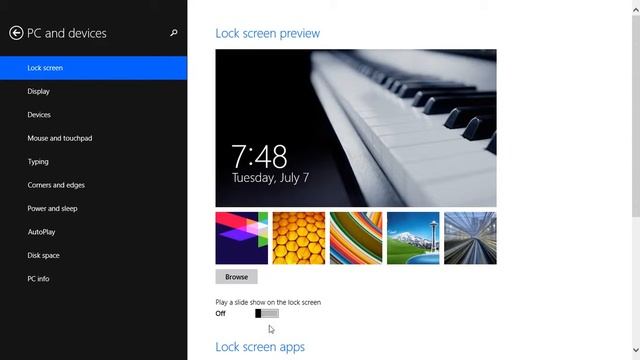
Task: Click the scroll down arrow of scrollbar
Action: coord(636,350)
